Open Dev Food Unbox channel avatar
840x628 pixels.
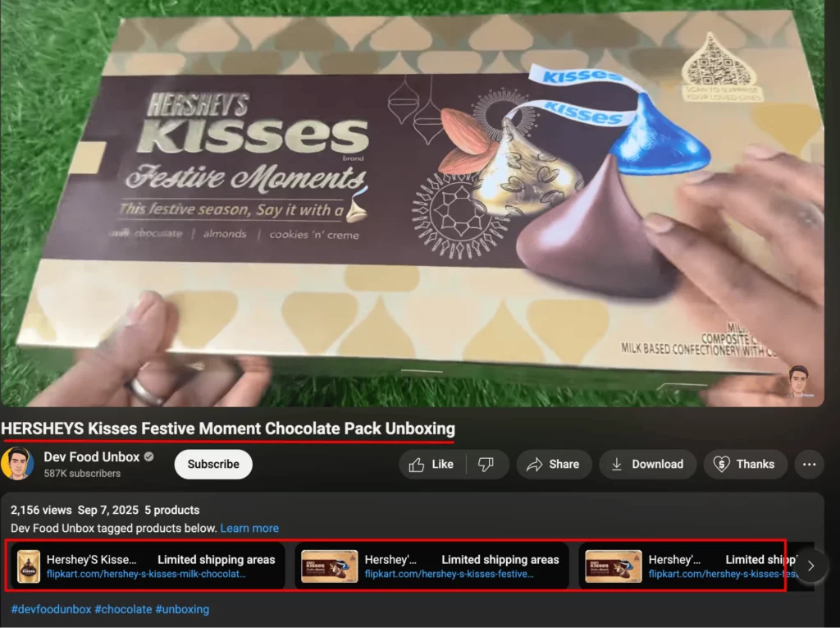coord(17,464)
